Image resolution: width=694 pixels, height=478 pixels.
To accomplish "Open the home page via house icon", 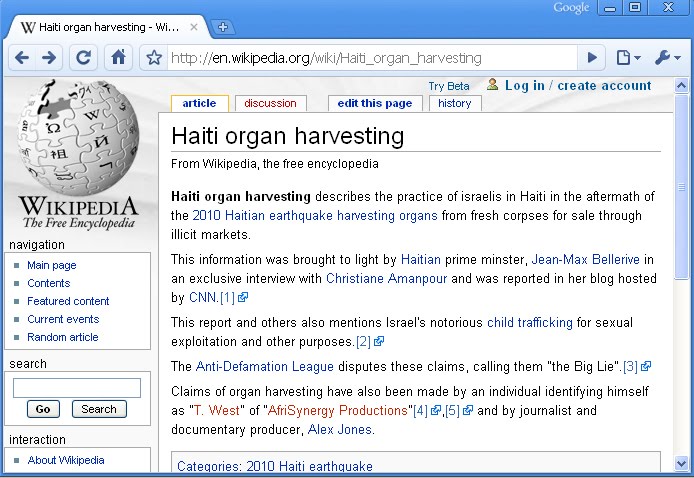I will [118, 58].
